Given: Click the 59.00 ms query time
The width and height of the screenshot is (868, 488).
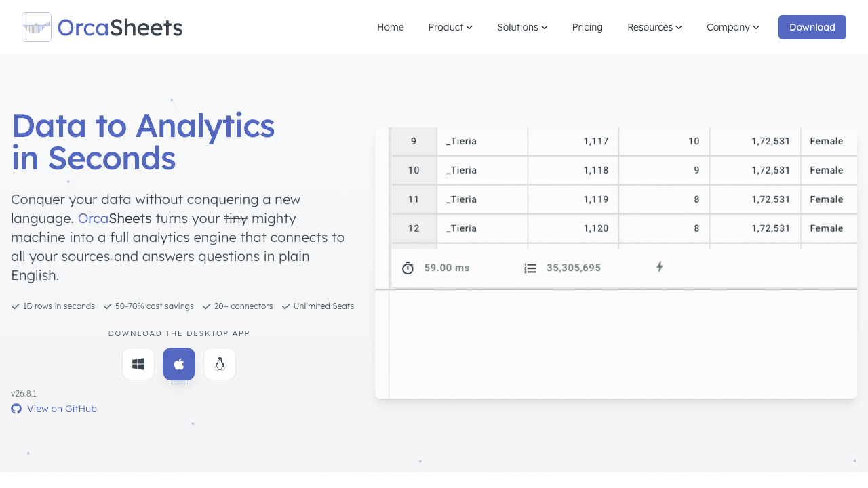Looking at the screenshot, I should pos(447,268).
